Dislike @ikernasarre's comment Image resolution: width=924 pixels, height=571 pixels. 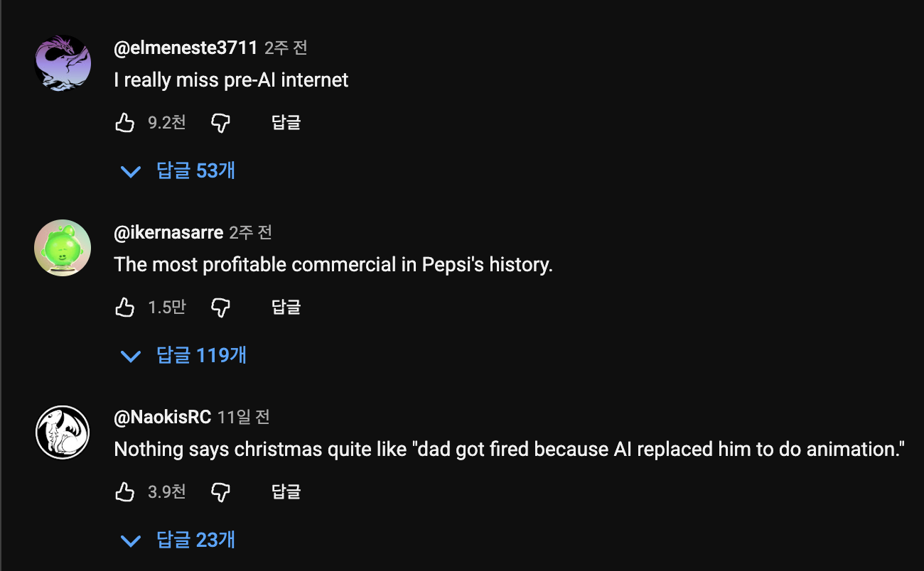tap(221, 307)
